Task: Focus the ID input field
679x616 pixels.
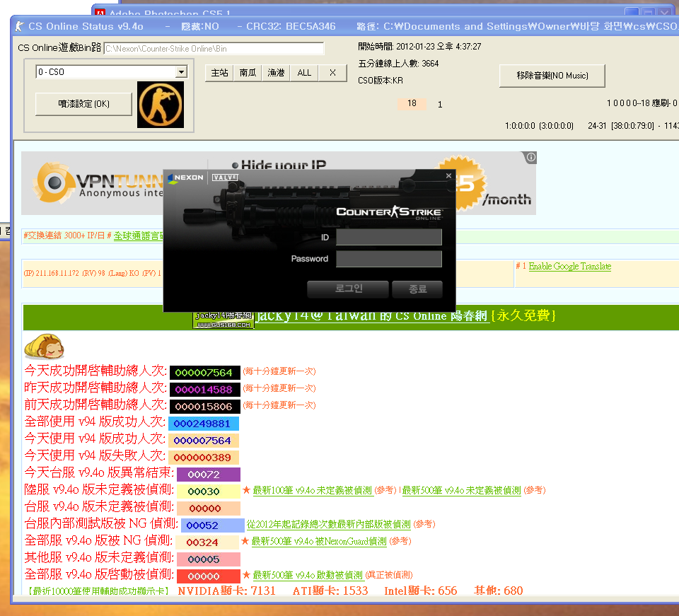Action: (389, 237)
